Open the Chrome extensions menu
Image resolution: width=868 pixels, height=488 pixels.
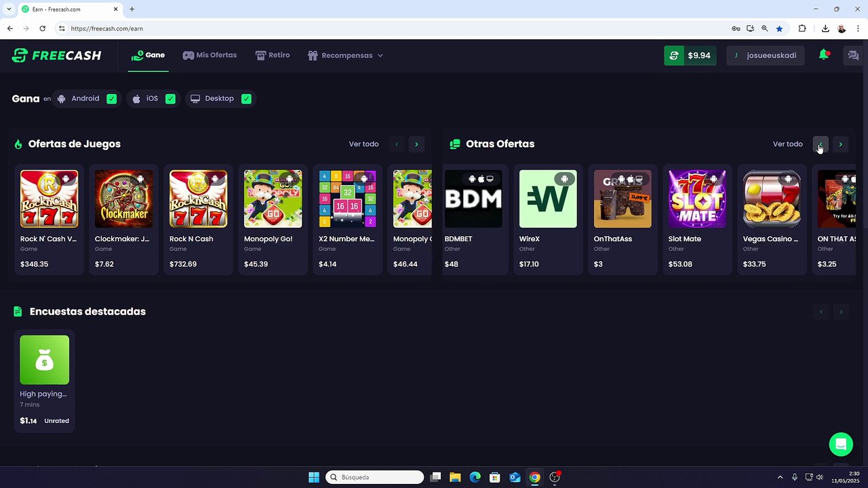802,28
